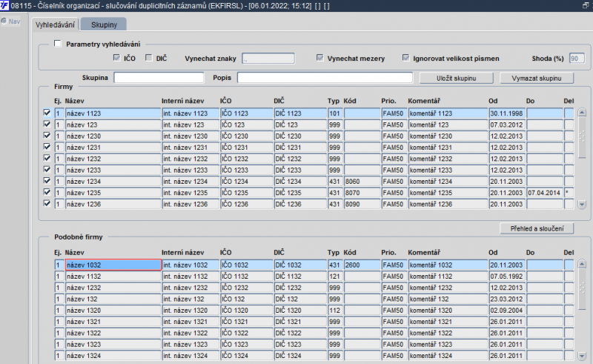
Task: Click int. název 132 cell
Action: pos(191,299)
